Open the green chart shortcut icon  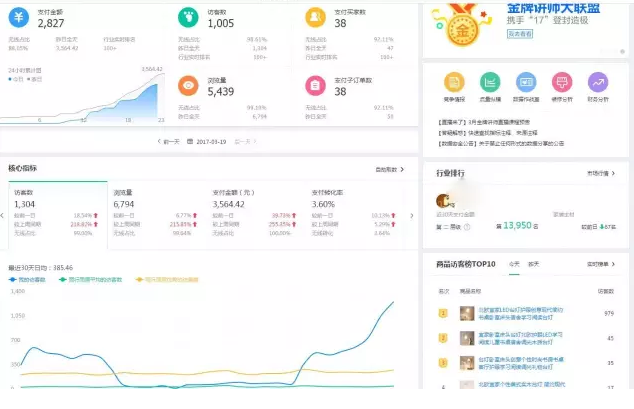point(489,82)
